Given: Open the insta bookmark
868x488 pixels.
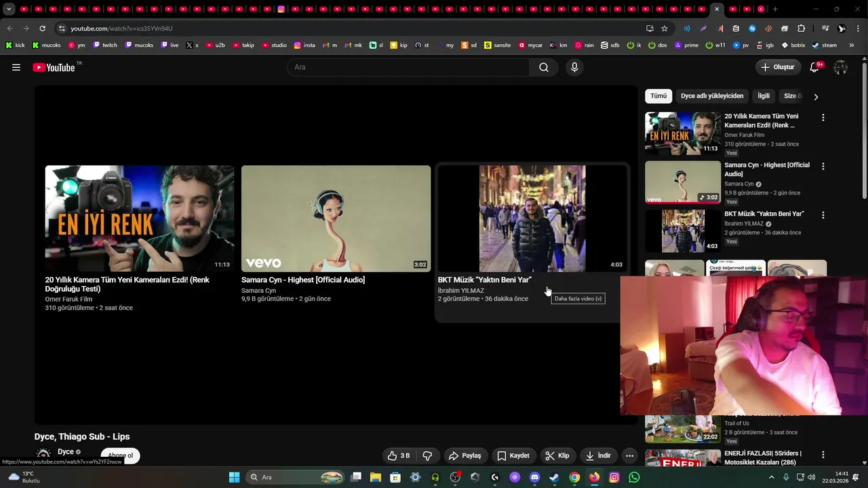Looking at the screenshot, I should [304, 45].
